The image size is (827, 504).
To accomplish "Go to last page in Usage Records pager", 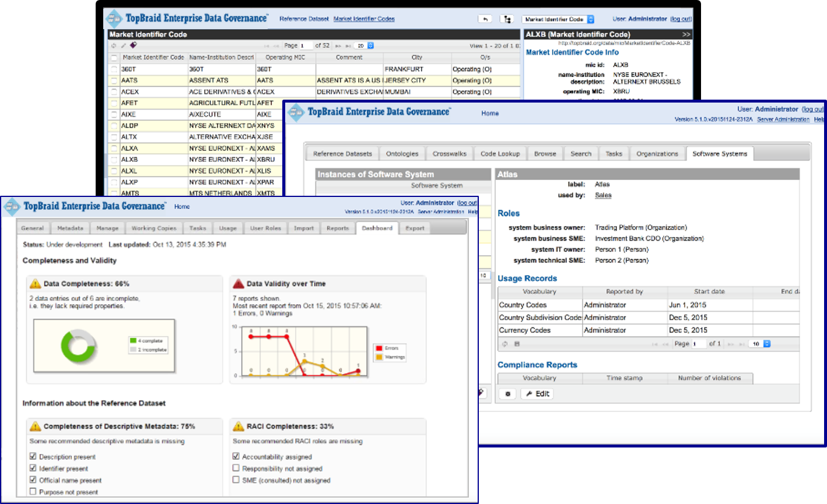I will coord(741,344).
